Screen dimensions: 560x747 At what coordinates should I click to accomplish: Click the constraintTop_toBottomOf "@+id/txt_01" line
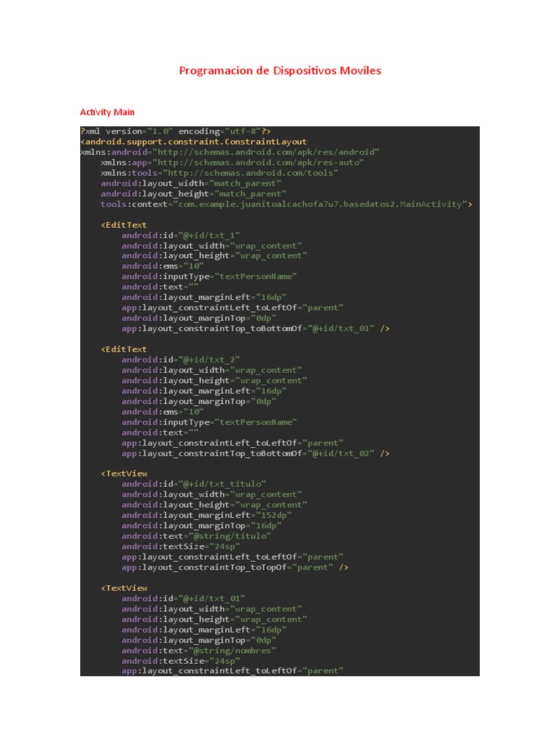click(x=255, y=328)
